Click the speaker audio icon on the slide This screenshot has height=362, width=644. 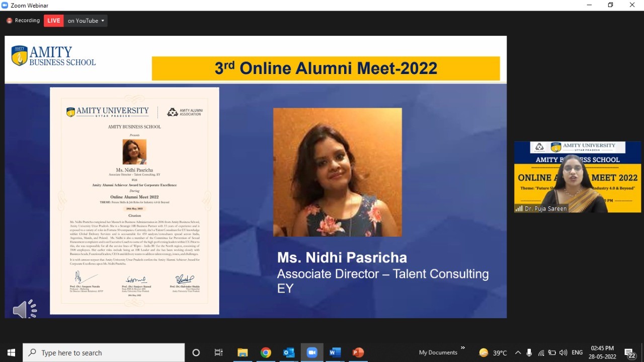[25, 309]
